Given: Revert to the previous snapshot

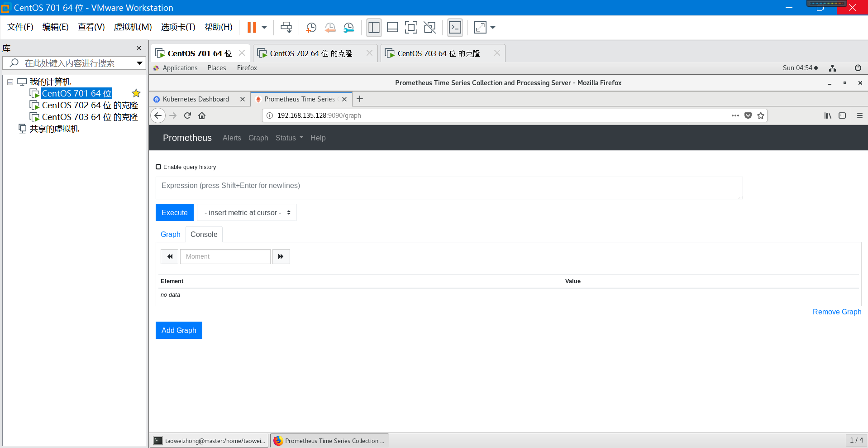Looking at the screenshot, I should pyautogui.click(x=330, y=28).
